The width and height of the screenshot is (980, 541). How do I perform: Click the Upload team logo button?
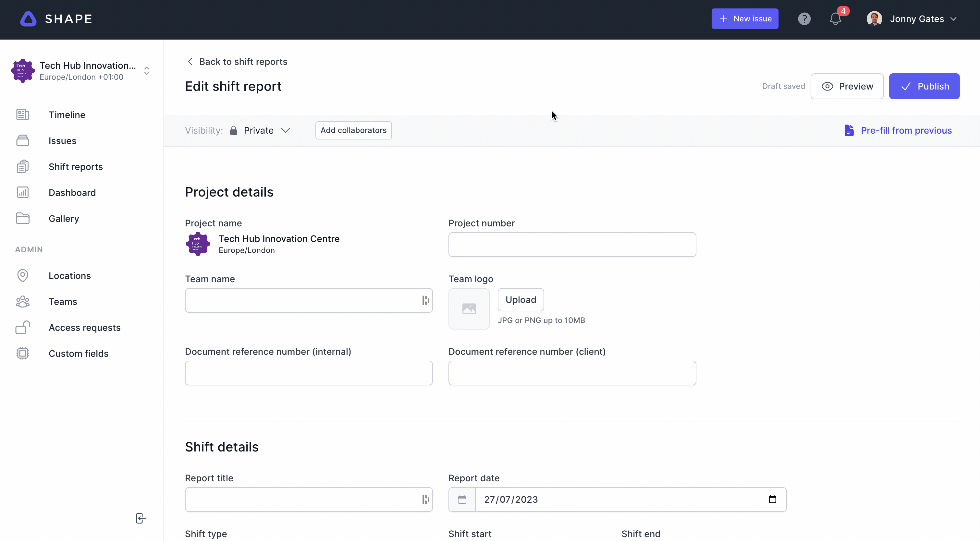tap(521, 300)
